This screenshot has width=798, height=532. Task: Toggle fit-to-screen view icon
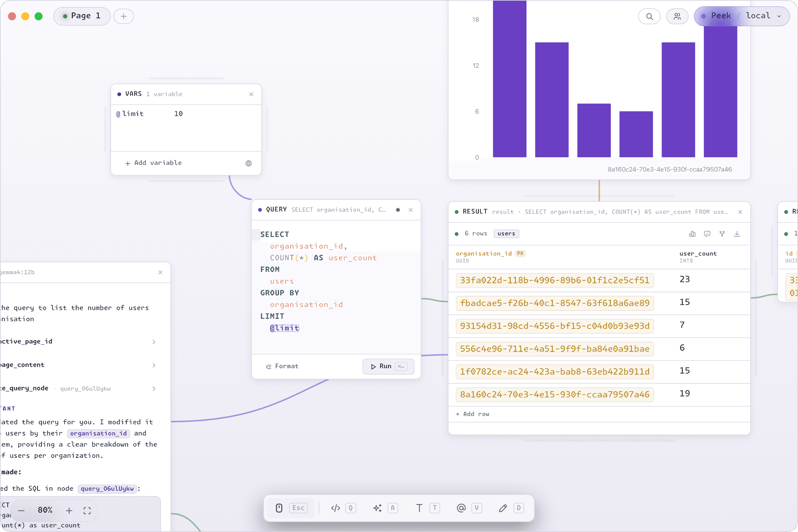coord(87,511)
